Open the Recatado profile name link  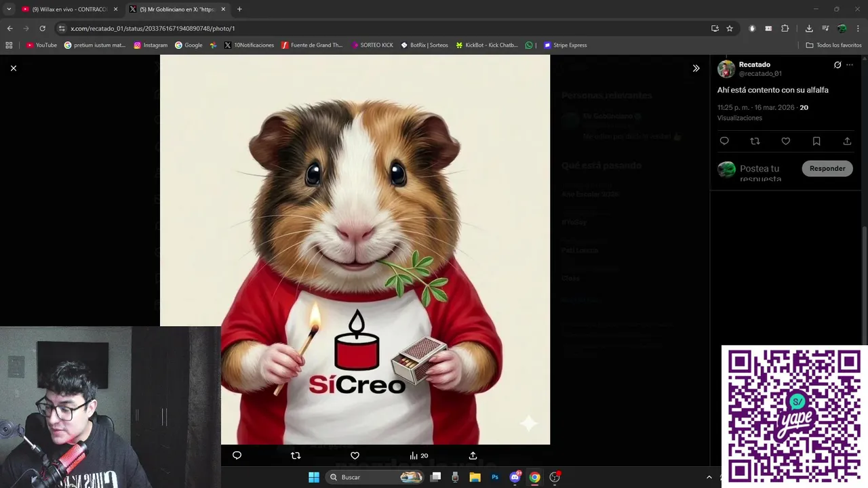pos(754,64)
